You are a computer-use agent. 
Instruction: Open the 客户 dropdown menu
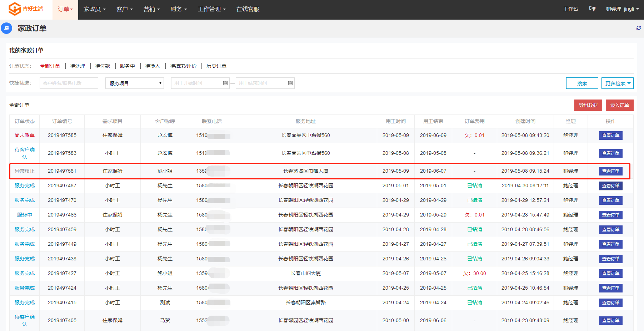[125, 9]
